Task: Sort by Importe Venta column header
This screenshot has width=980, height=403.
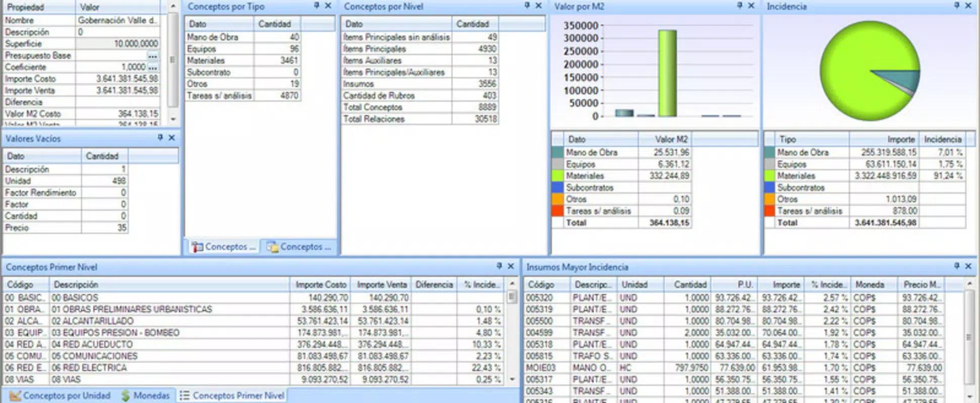Action: click(x=382, y=285)
